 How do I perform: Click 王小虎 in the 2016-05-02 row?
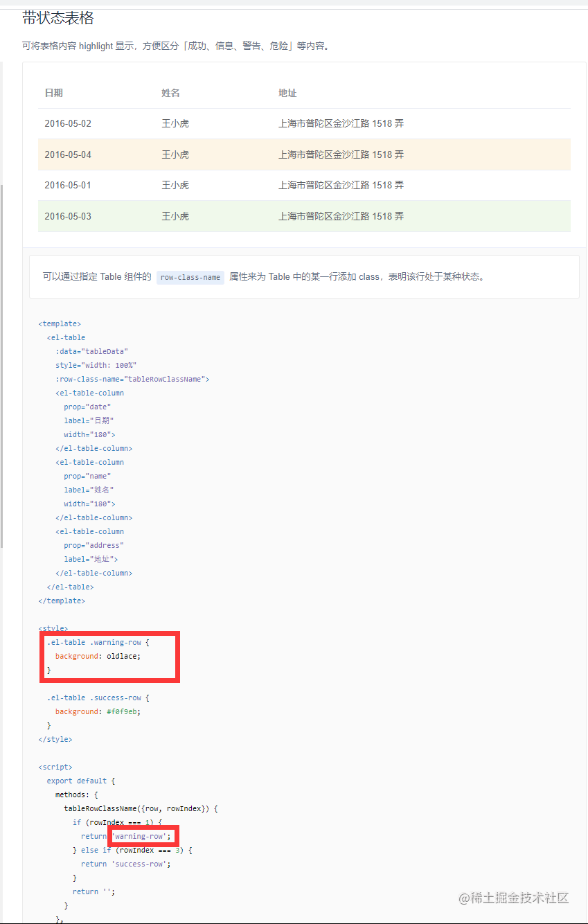tap(175, 123)
